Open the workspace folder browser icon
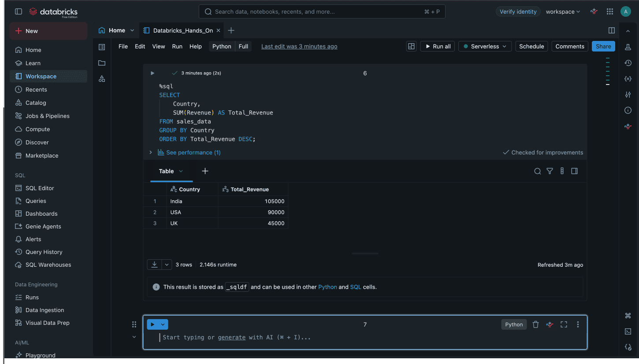Viewport: 639px width, 364px height. [102, 63]
